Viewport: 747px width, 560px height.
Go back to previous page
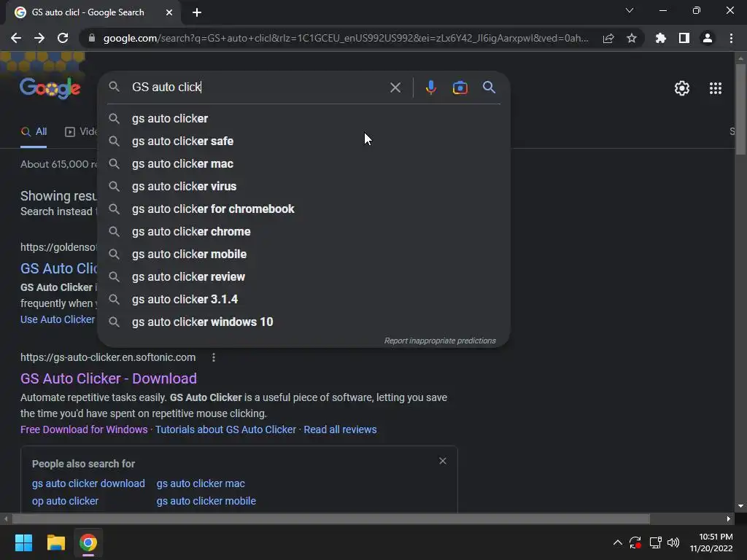(16, 38)
